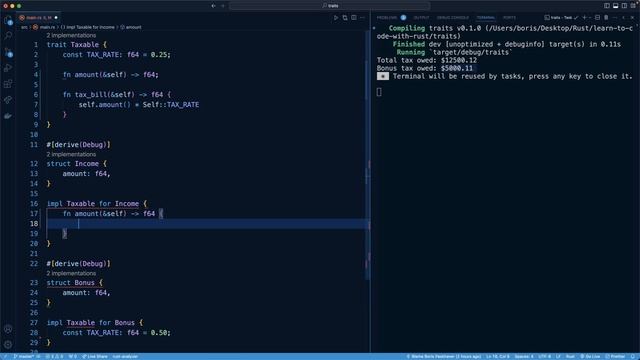Viewport: 640px width, 360px height.
Task: Maximize the panel with chevron icon
Action: click(x=624, y=18)
